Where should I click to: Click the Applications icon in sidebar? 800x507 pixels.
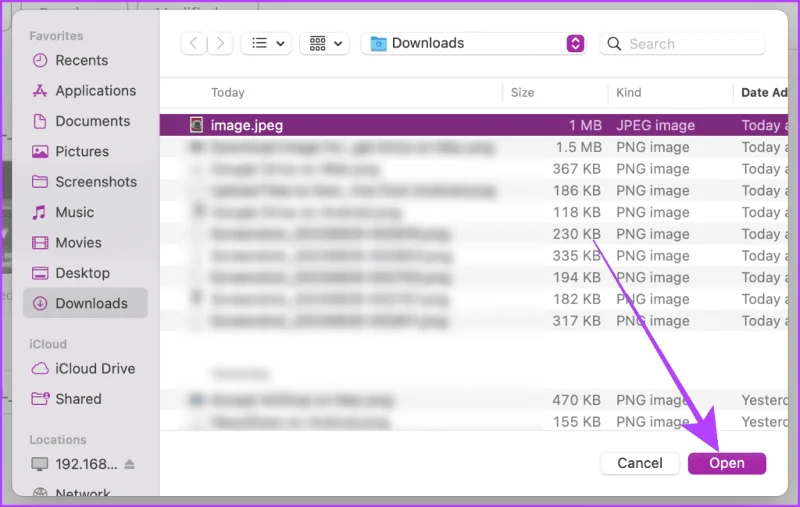[40, 91]
